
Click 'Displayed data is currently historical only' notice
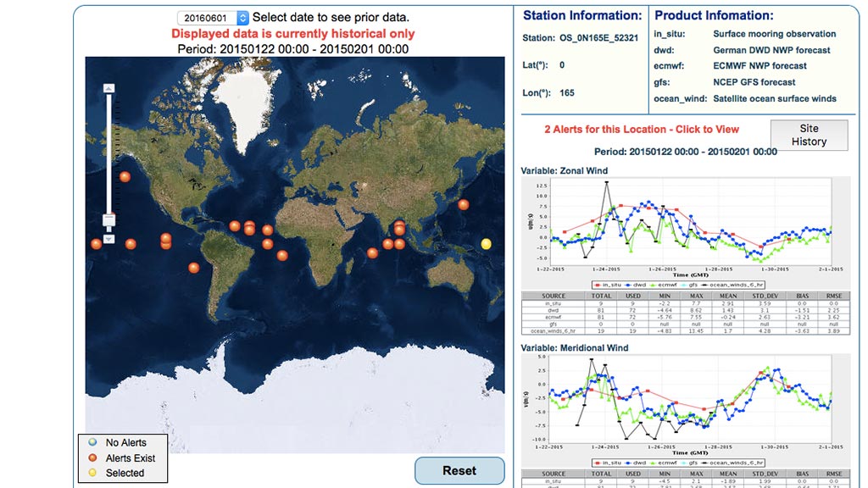[292, 33]
